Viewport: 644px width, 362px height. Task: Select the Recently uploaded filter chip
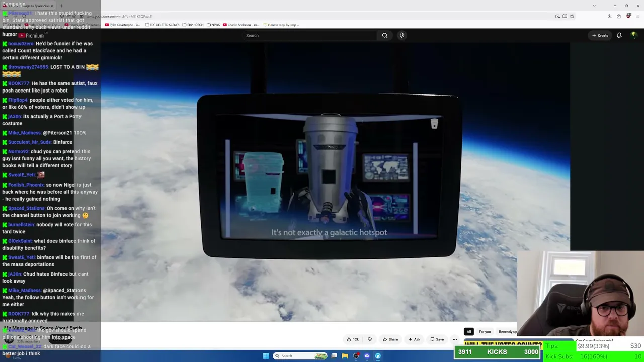coord(507,332)
